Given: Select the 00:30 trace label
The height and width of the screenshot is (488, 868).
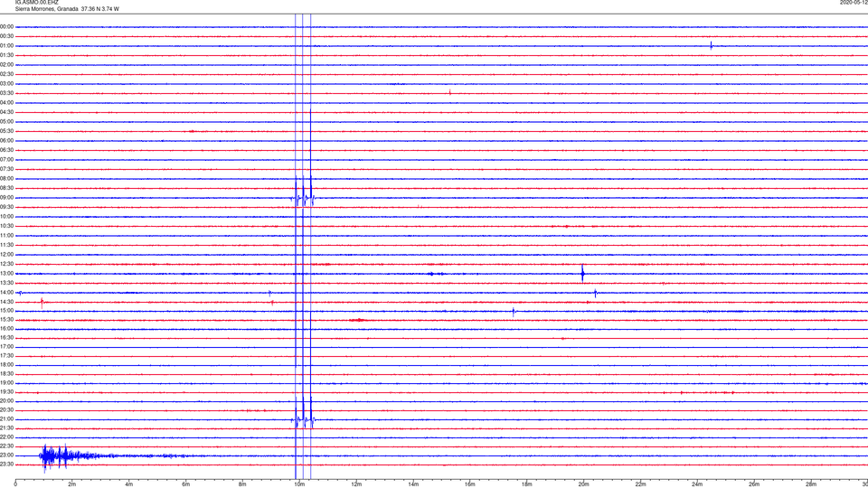Looking at the screenshot, I should coord(6,36).
